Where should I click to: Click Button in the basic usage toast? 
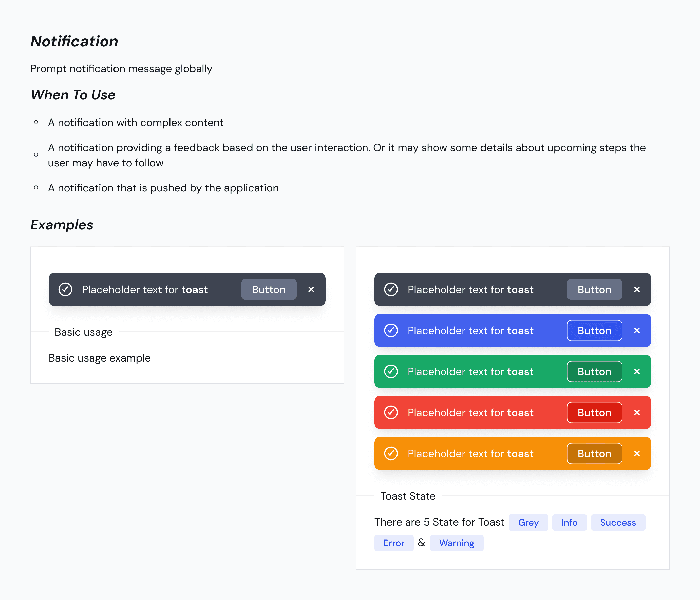point(269,289)
